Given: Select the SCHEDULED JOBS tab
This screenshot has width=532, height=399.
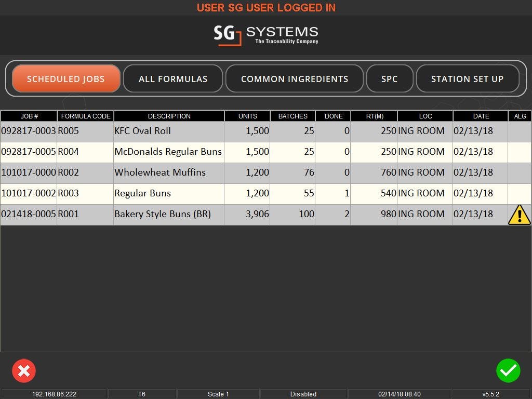Looking at the screenshot, I should click(65, 78).
